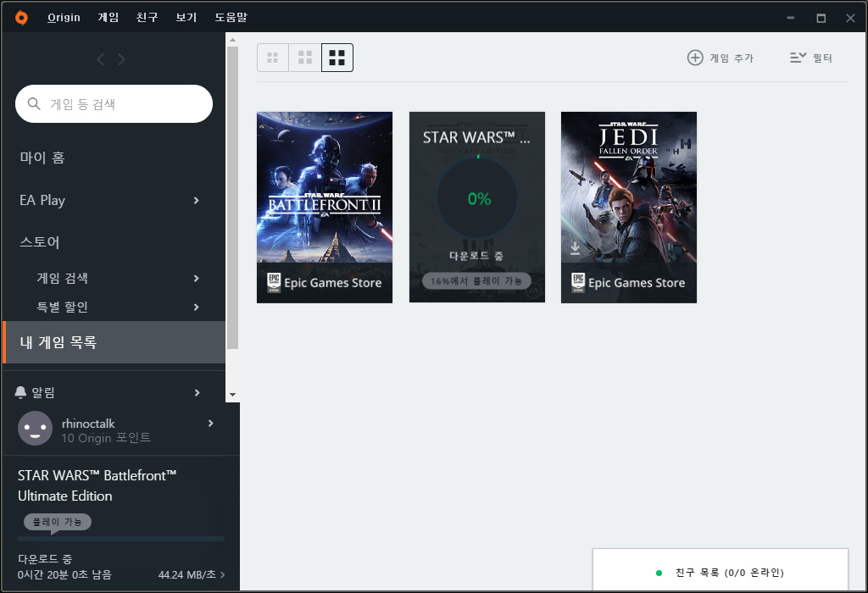This screenshot has height=593, width=868.
Task: Open the Jedi Fallen Order tile
Action: click(x=629, y=208)
